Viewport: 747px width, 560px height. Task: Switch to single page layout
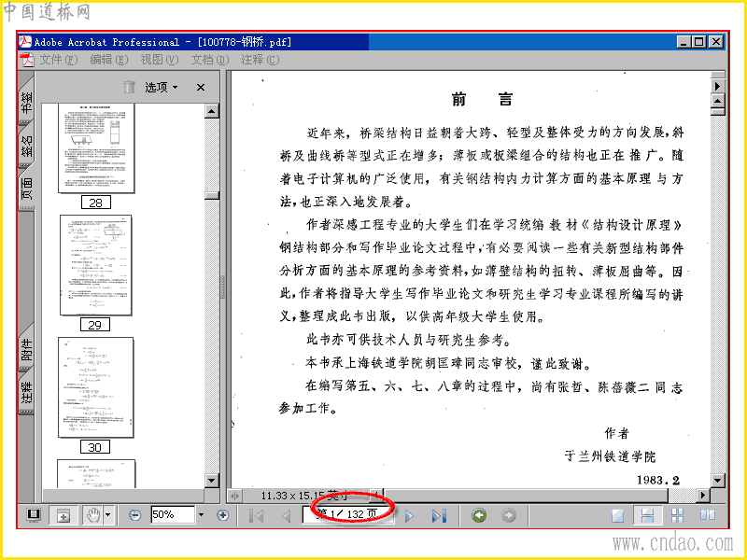tap(617, 515)
